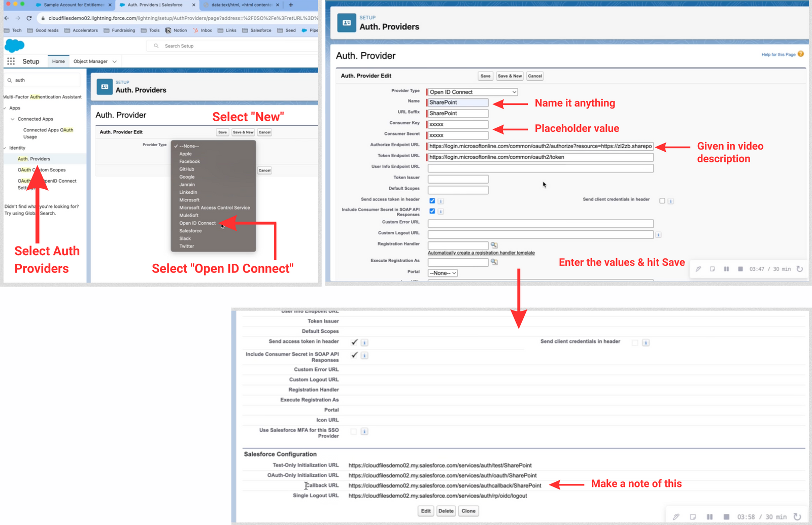Click the info icon beside the Custom Logout URL field
Image resolution: width=812 pixels, height=525 pixels.
tap(658, 235)
